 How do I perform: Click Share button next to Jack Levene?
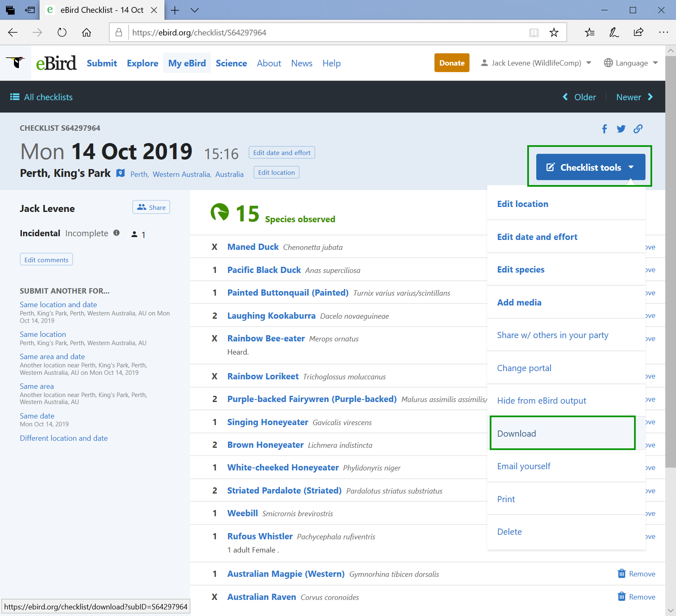pyautogui.click(x=151, y=207)
